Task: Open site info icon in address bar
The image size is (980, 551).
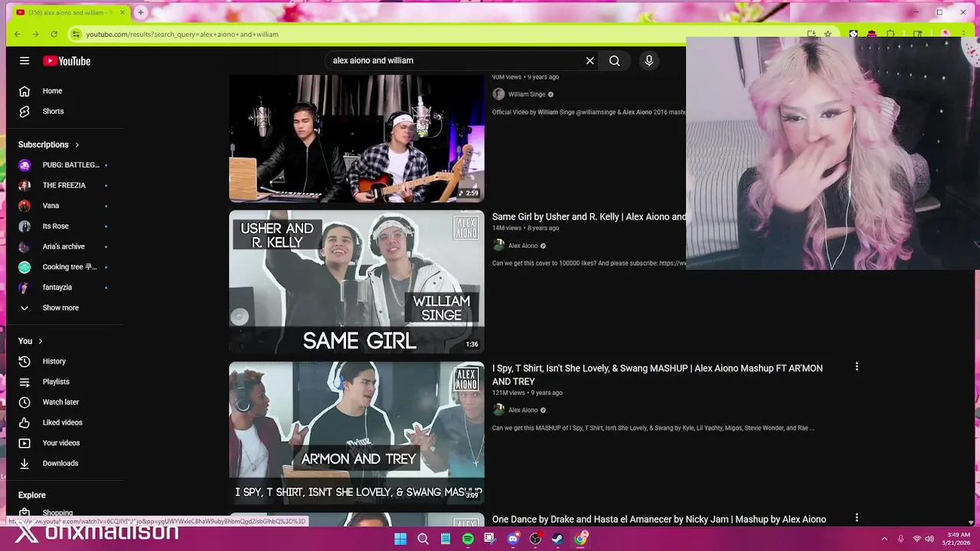Action: pos(75,34)
